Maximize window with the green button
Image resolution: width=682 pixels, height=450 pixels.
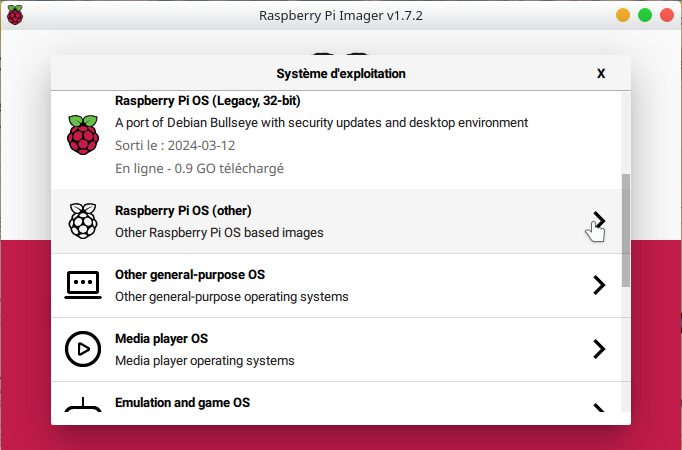click(x=645, y=15)
